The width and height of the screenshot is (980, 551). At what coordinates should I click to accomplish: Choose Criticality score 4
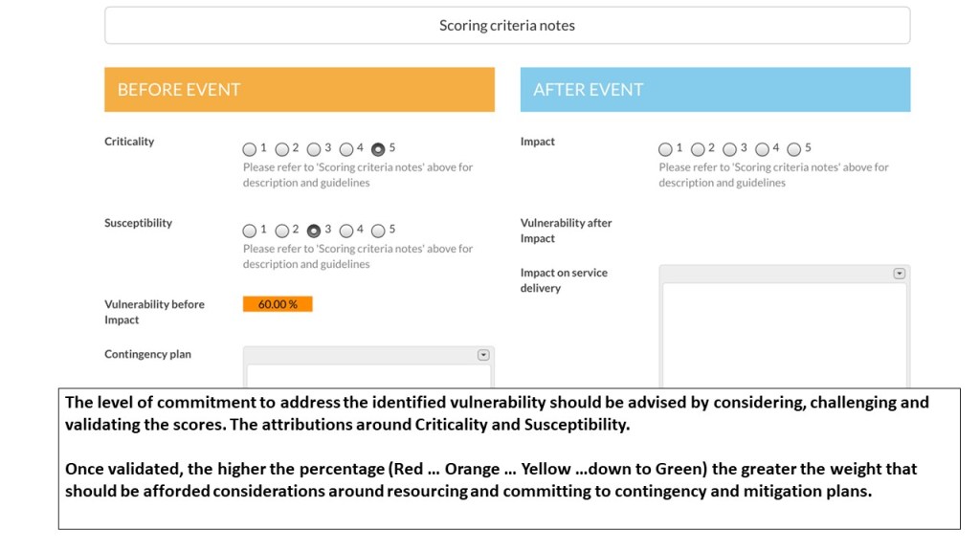click(x=346, y=149)
